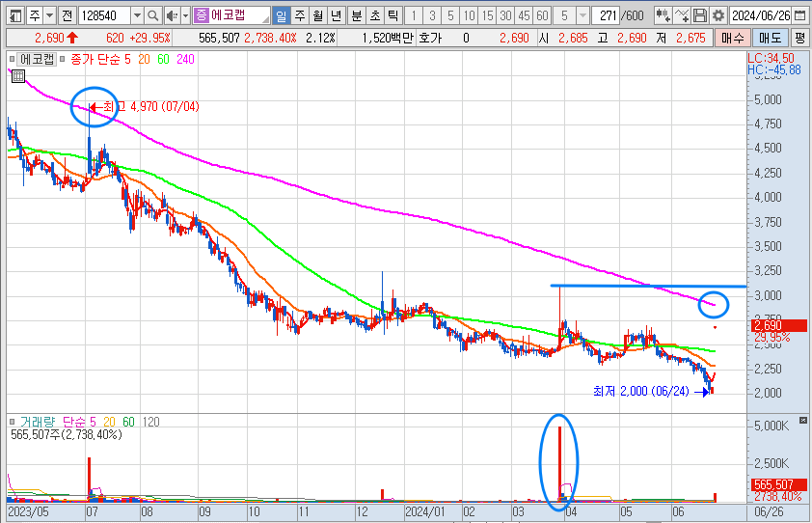Viewport: 812px width, 523px height.
Task: Click the 5-day moving average legend value
Action: pos(127,60)
